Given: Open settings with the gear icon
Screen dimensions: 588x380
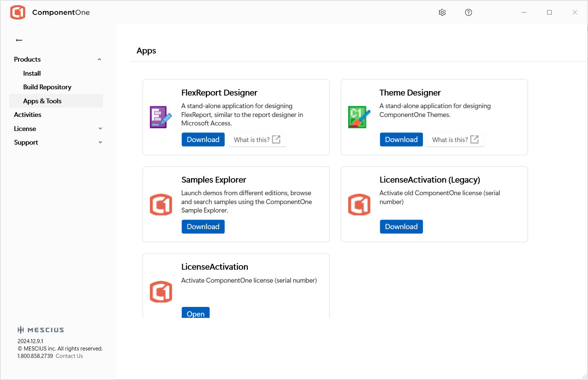Looking at the screenshot, I should coord(442,13).
